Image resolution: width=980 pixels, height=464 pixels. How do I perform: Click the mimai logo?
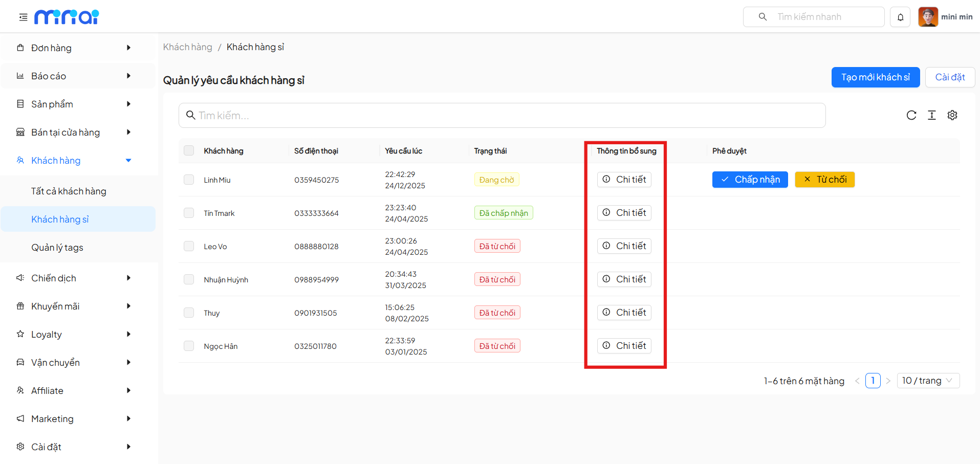(67, 17)
